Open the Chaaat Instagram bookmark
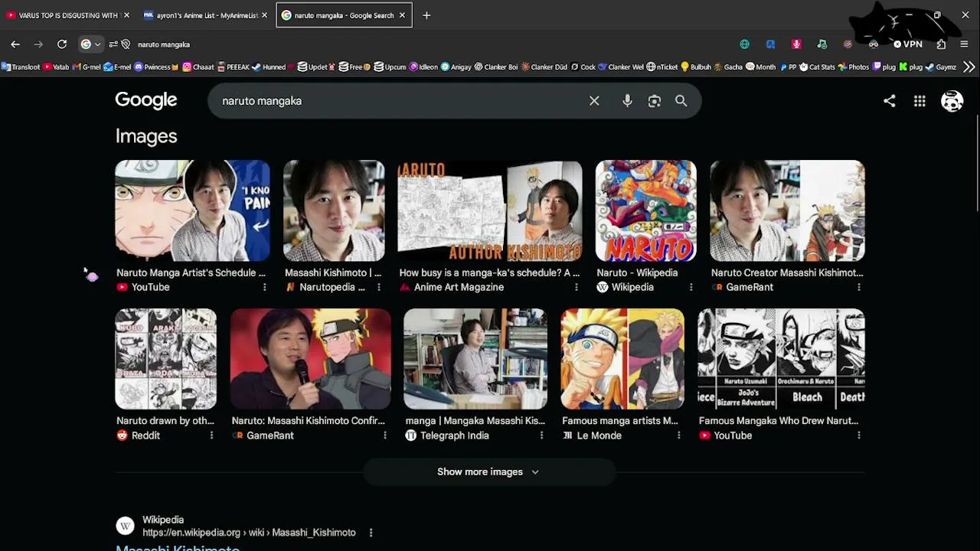This screenshot has width=980, height=551. tap(198, 67)
